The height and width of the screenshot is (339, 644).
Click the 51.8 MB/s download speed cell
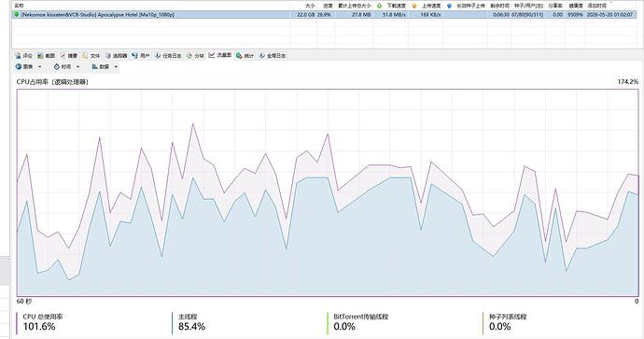click(x=394, y=14)
